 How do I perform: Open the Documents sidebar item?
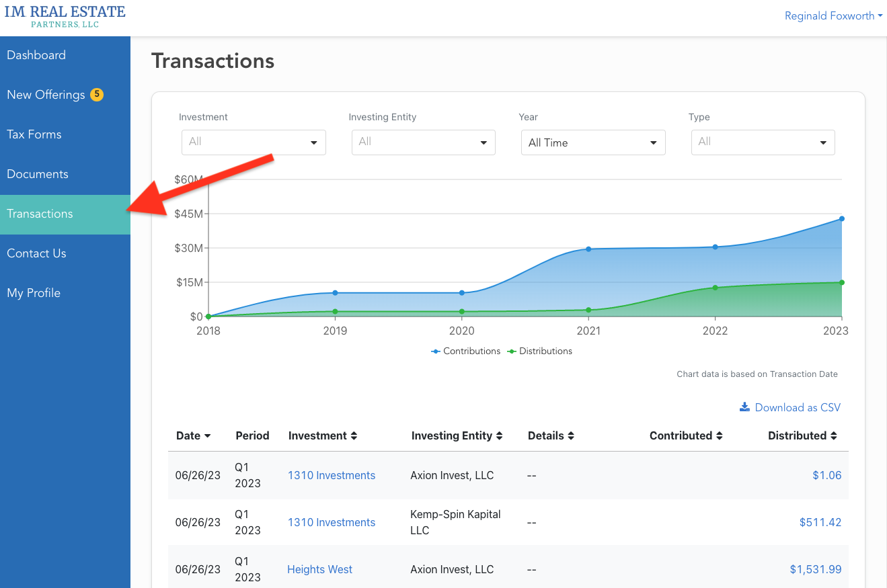click(37, 174)
